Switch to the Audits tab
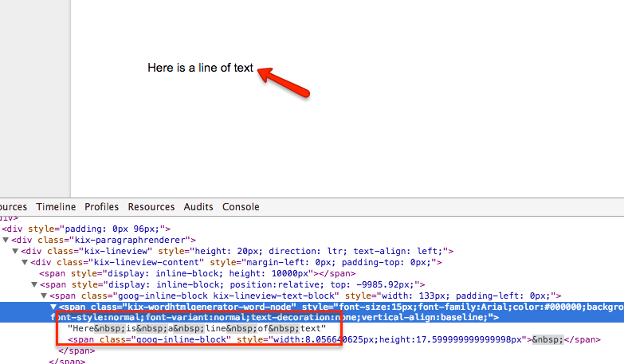Screen dimensions: 624x364 [x=198, y=206]
